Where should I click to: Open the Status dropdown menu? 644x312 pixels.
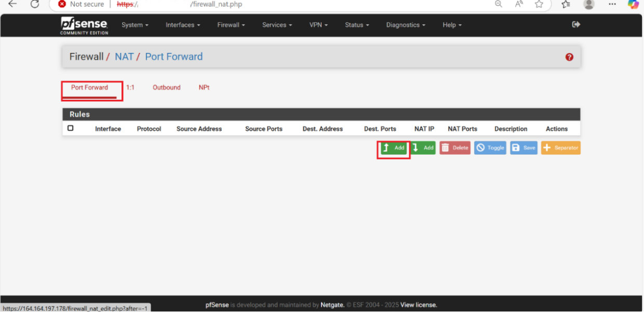coord(357,25)
